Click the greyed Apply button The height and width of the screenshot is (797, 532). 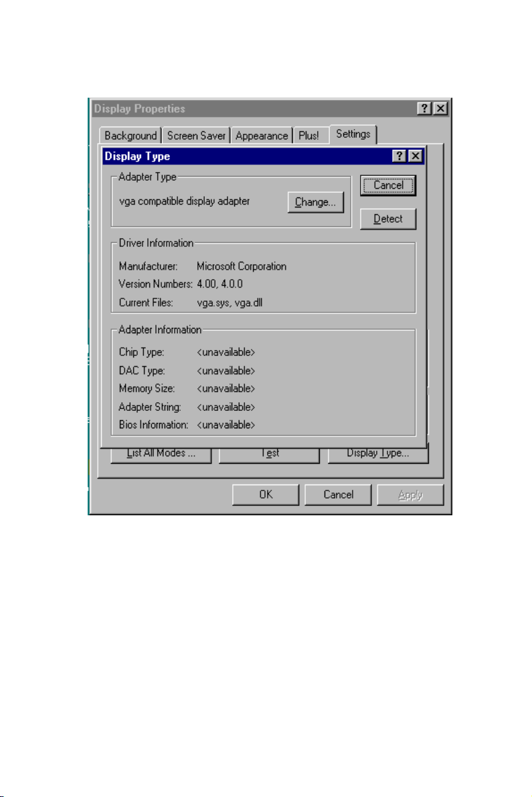click(x=411, y=495)
